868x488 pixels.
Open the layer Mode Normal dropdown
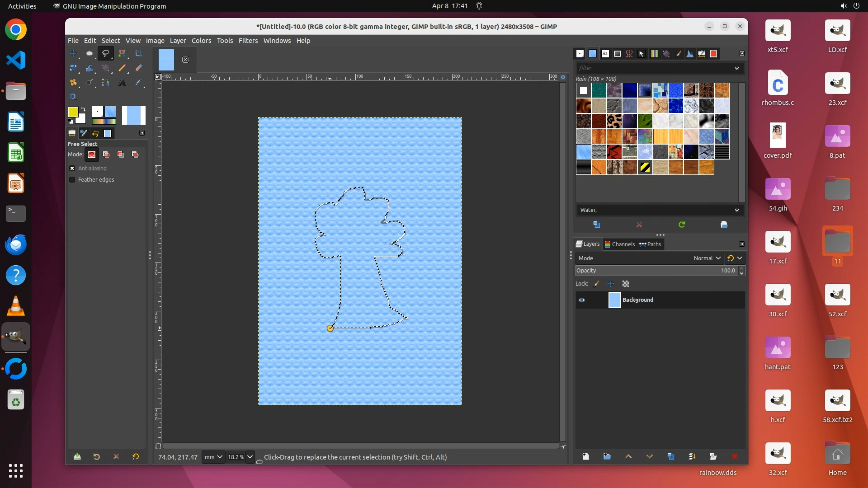pos(707,258)
